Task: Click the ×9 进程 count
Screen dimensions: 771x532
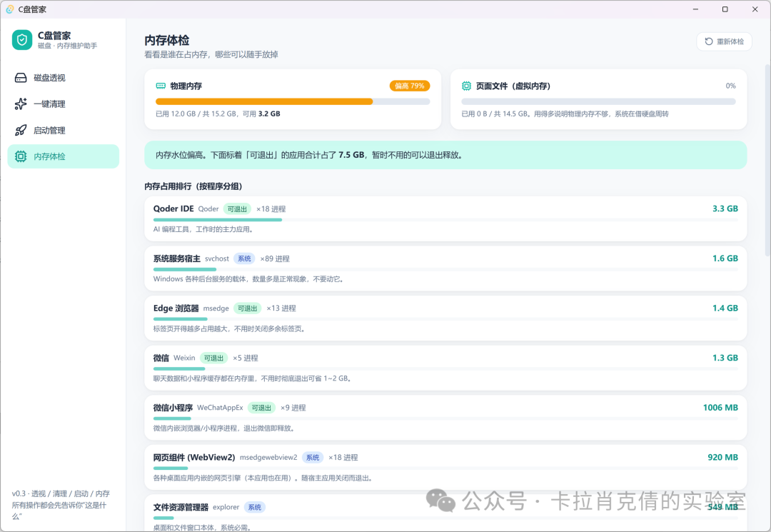Action: 293,408
